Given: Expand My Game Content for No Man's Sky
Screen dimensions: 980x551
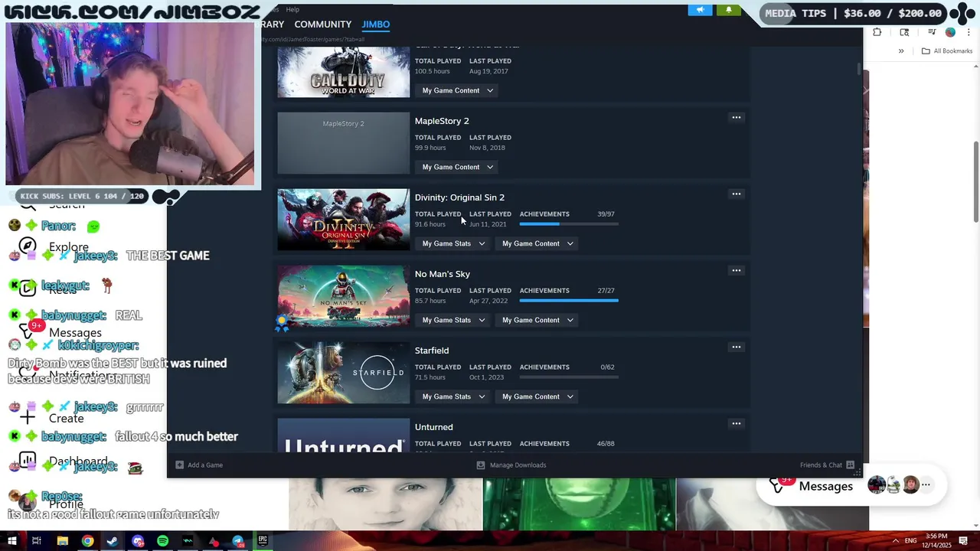Looking at the screenshot, I should point(538,320).
